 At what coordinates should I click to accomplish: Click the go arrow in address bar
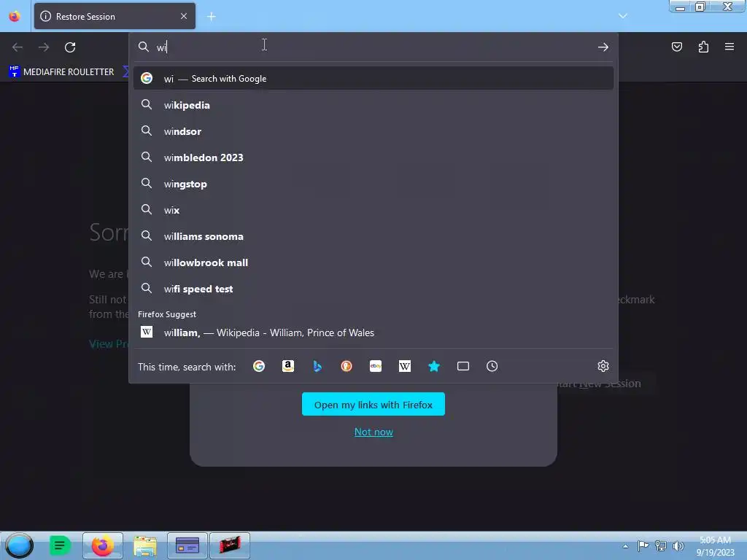[x=603, y=47]
